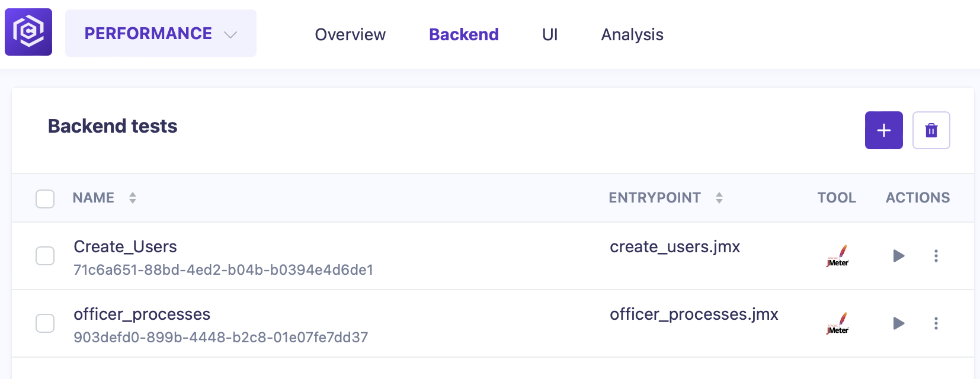Sort tests by Entrypoint column
Viewport: 980px width, 379px height.
719,198
